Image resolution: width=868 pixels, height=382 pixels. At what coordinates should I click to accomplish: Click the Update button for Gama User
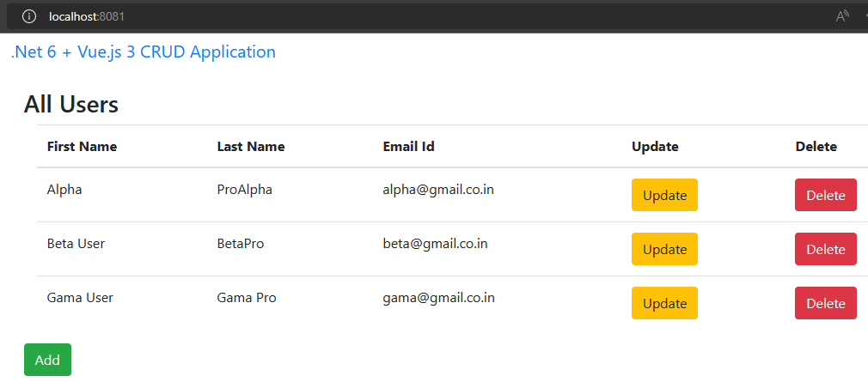tap(664, 303)
